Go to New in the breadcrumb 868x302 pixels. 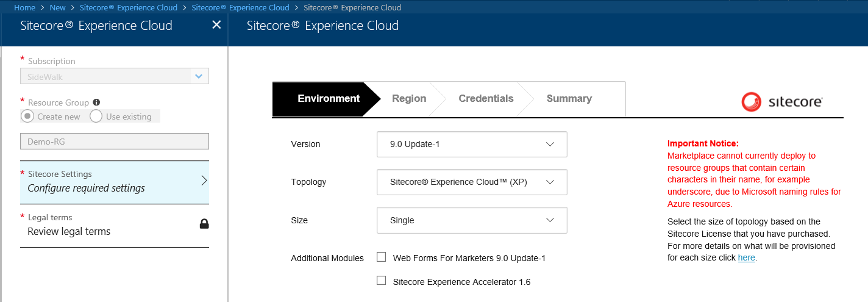(x=57, y=7)
